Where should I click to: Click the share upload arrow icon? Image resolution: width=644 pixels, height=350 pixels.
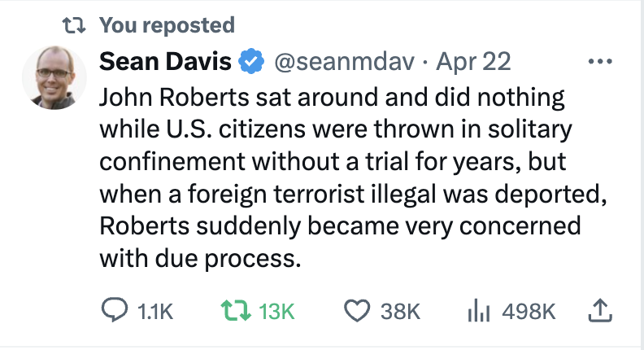600,310
